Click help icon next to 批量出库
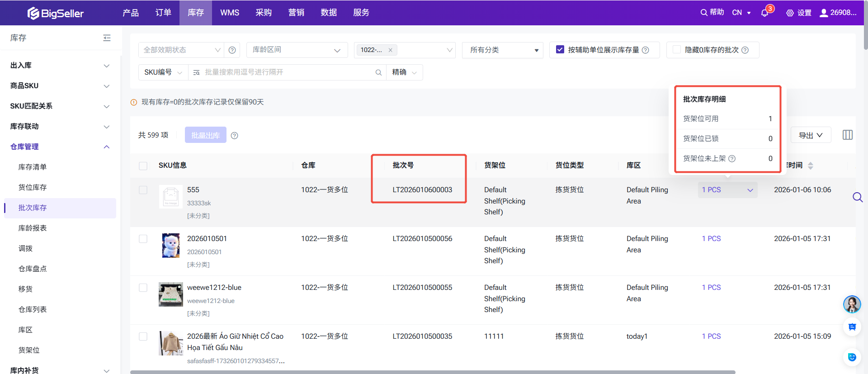Viewport: 868px width, 374px height. (x=234, y=136)
